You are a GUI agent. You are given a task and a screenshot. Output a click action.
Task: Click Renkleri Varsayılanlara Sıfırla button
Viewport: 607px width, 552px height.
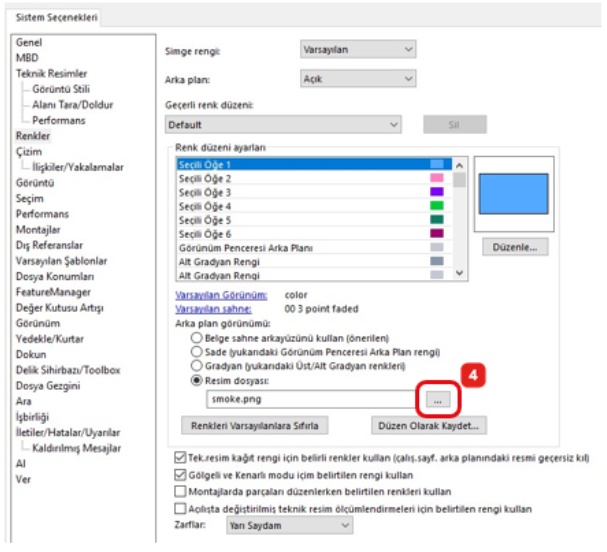tap(252, 425)
